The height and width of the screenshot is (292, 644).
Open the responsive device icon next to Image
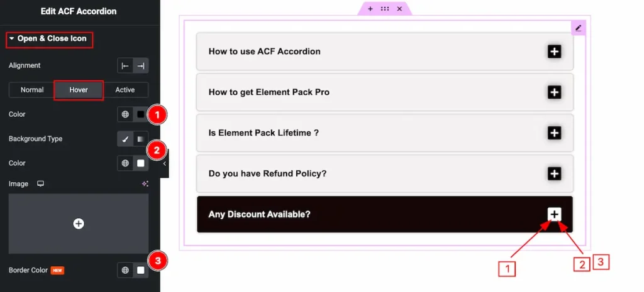(x=41, y=184)
